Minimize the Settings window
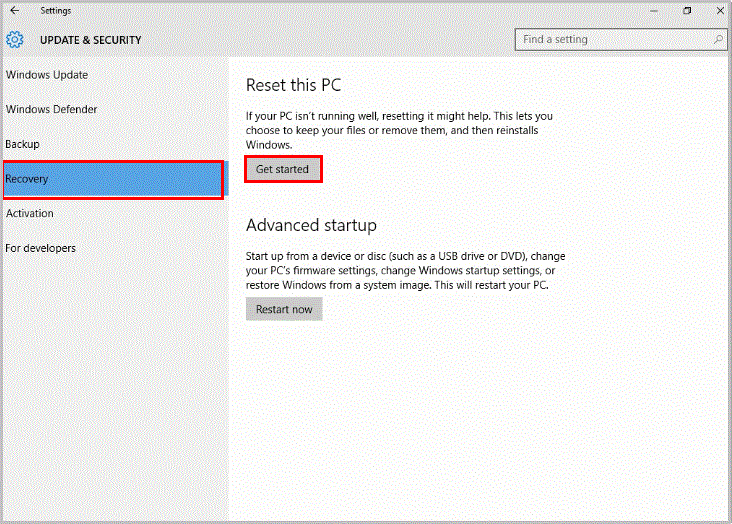The image size is (732, 524). [654, 10]
